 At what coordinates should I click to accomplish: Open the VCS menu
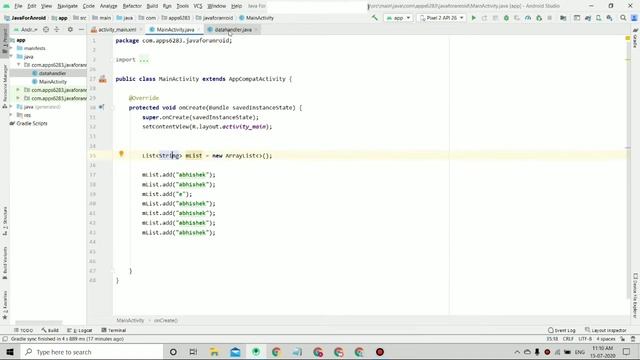pos(198,6)
